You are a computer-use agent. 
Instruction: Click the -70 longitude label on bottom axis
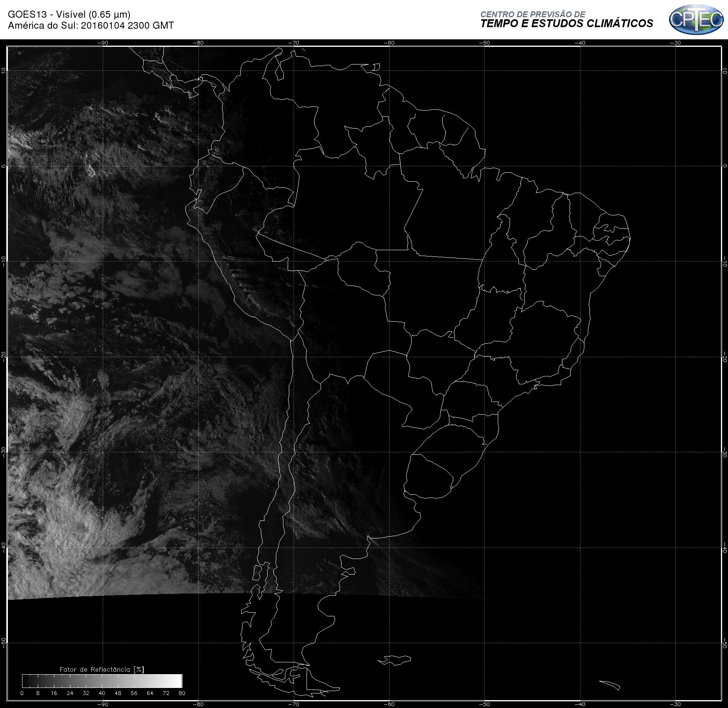[294, 704]
